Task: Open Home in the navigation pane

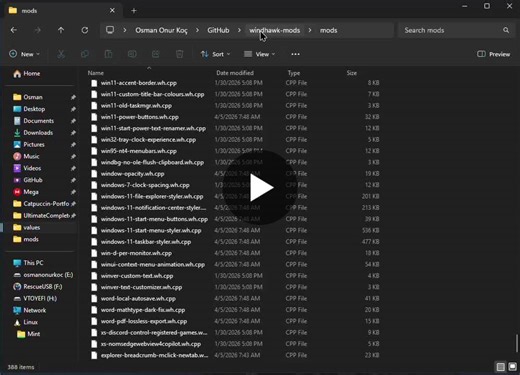Action: point(27,74)
